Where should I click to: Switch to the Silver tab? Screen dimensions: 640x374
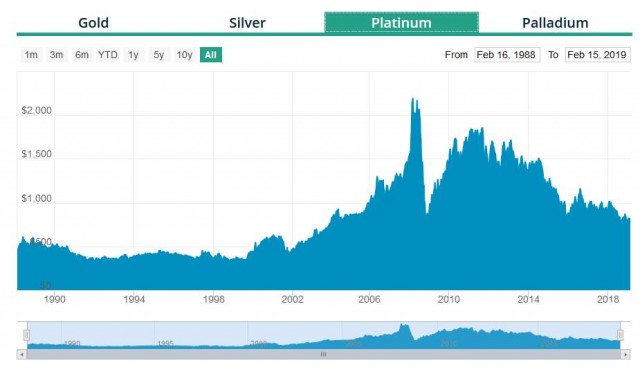click(247, 23)
